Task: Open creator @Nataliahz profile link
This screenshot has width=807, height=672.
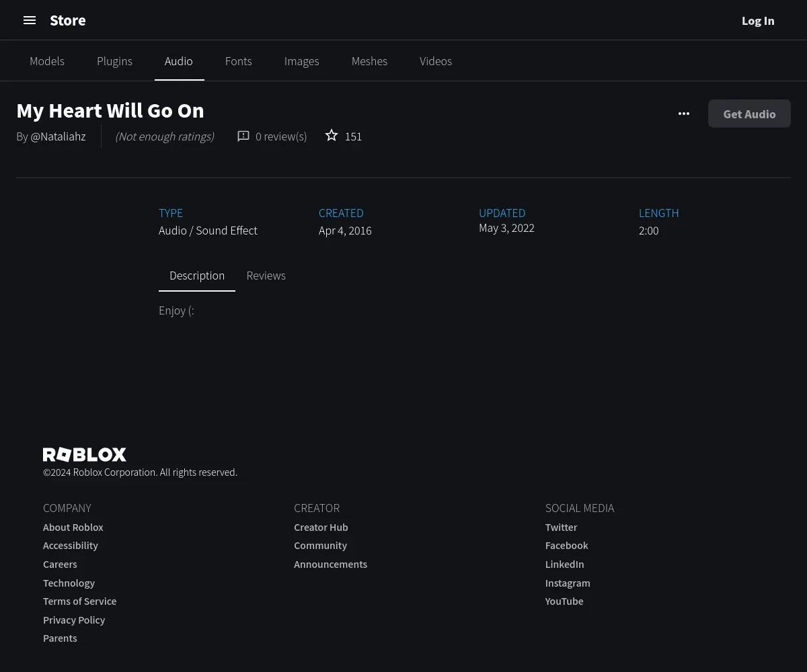Action: (x=58, y=136)
